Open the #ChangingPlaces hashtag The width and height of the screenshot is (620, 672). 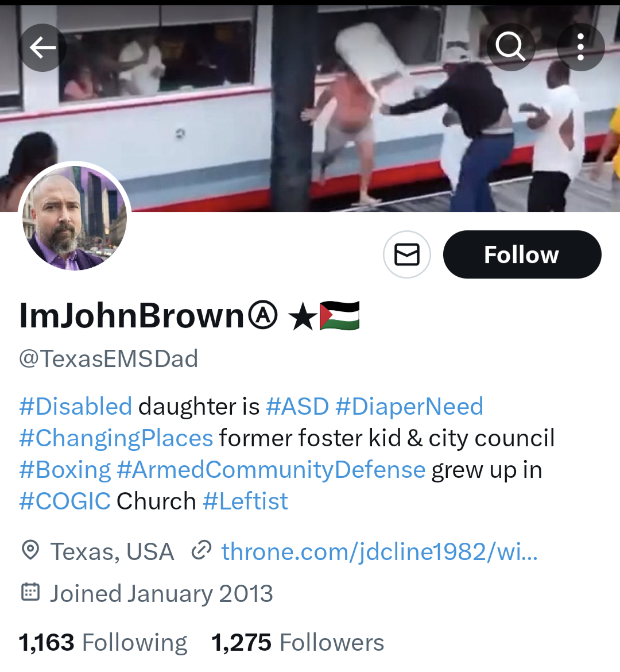point(116,438)
